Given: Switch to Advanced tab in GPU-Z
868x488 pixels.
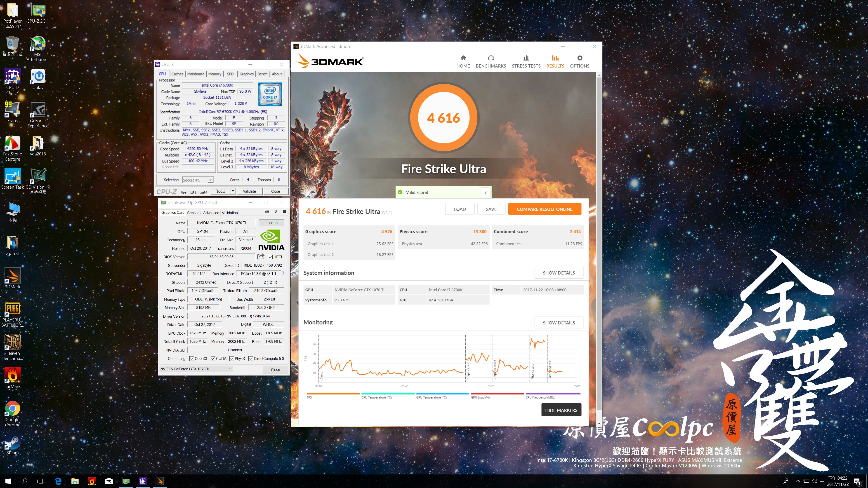Looking at the screenshot, I should 211,213.
